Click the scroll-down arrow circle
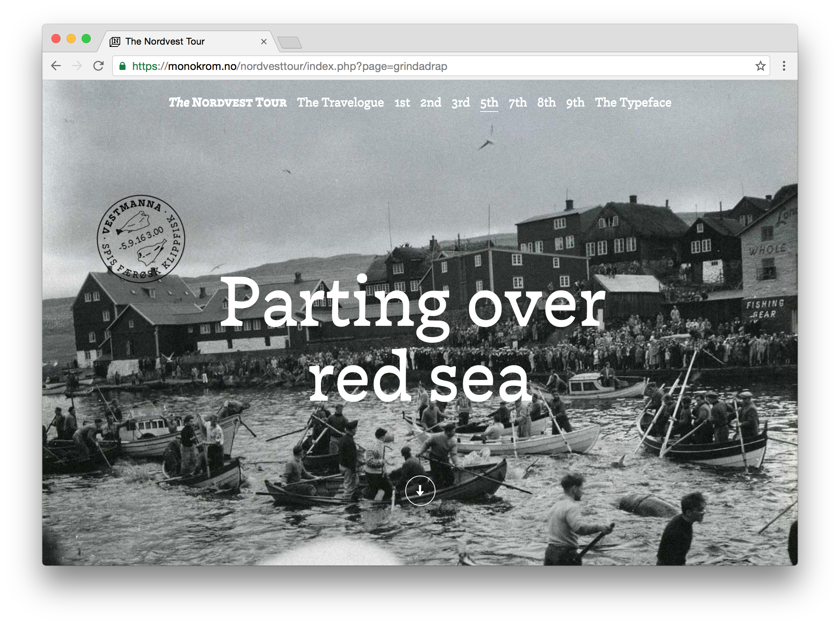 (x=420, y=491)
